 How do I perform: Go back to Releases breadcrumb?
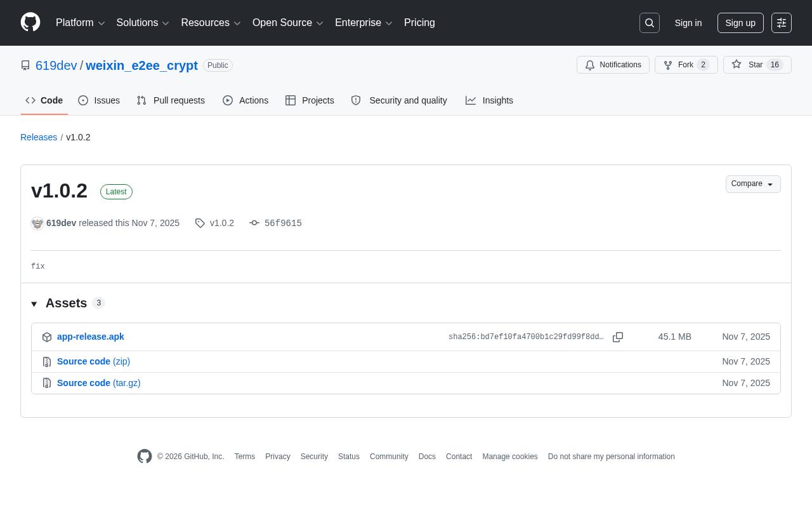tap(39, 137)
